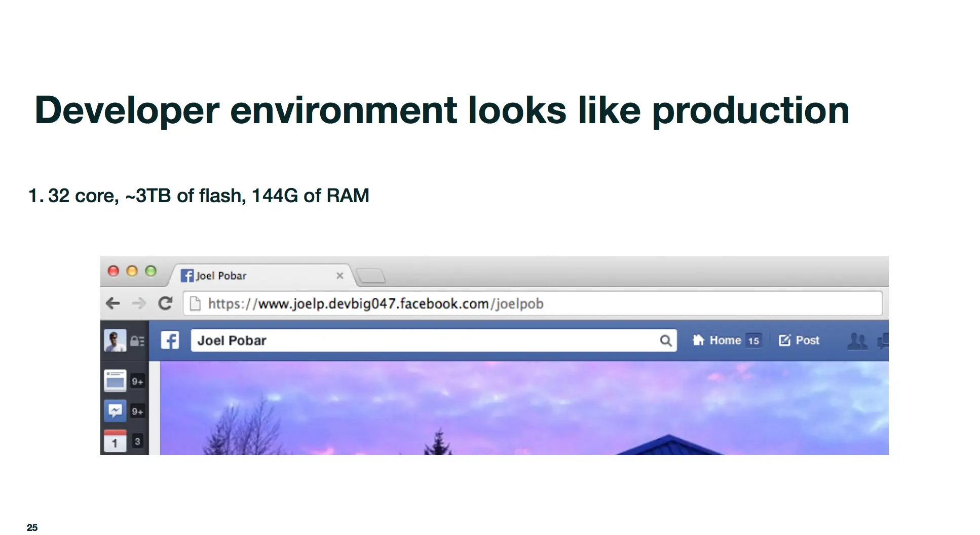980x535 pixels.
Task: Click the News Feed 9+ badge
Action: [137, 381]
